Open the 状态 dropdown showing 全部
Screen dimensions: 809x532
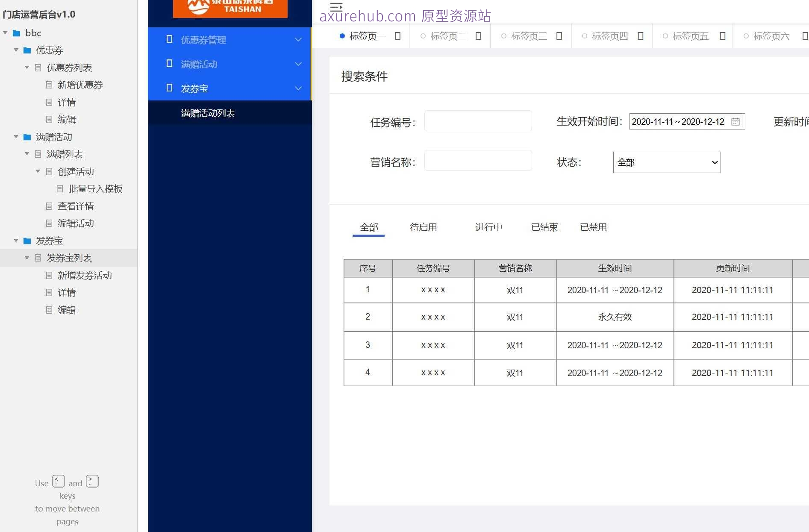tap(666, 162)
